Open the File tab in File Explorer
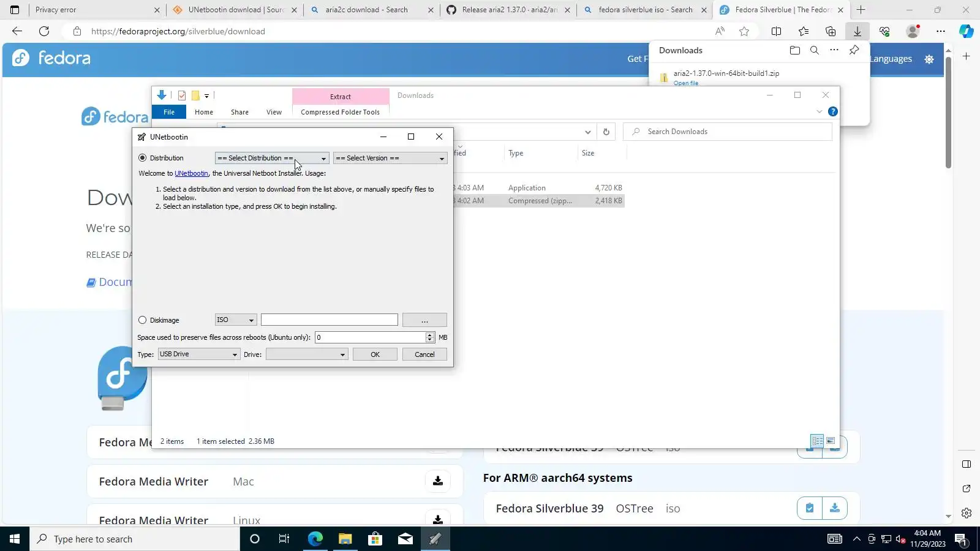Viewport: 980px width, 551px height. click(169, 112)
